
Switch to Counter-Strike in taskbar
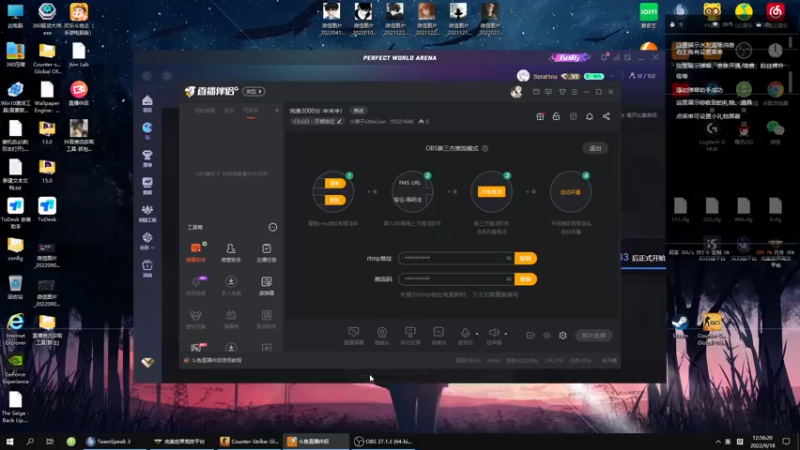(x=249, y=441)
